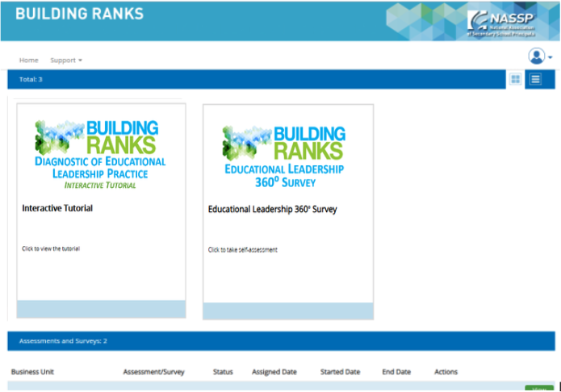The width and height of the screenshot is (561, 392).
Task: Click the BUILDING RANKS header title
Action: [79, 14]
